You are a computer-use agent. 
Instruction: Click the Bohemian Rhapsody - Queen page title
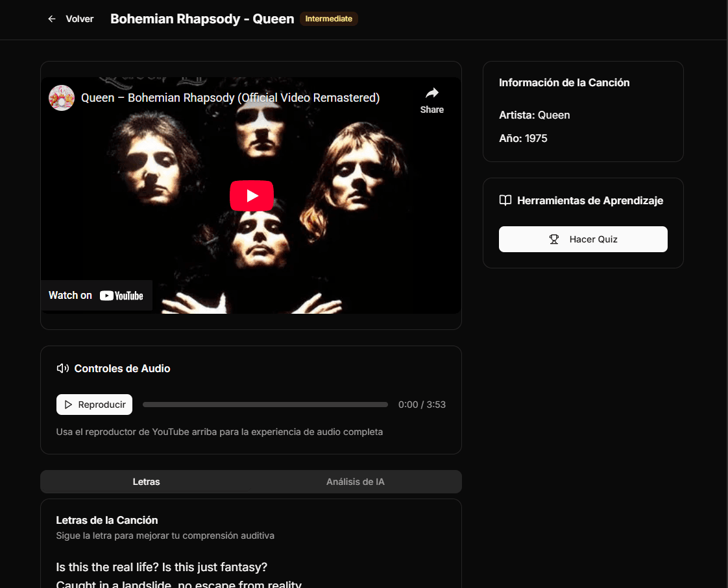(202, 19)
